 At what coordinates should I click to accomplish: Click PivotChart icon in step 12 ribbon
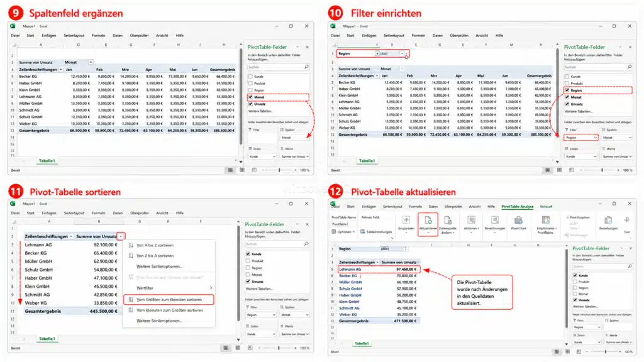(518, 221)
